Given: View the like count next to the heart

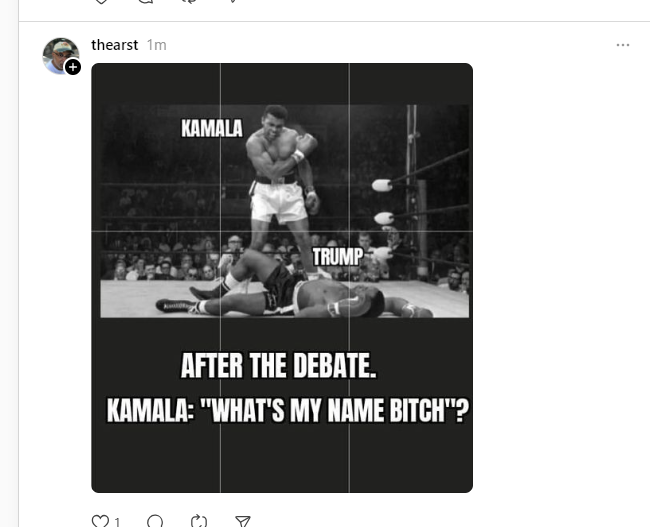Looking at the screenshot, I should (117, 522).
